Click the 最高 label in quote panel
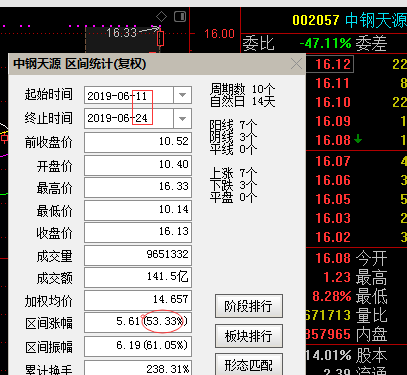Viewport: 407px width, 375px height. tap(371, 277)
